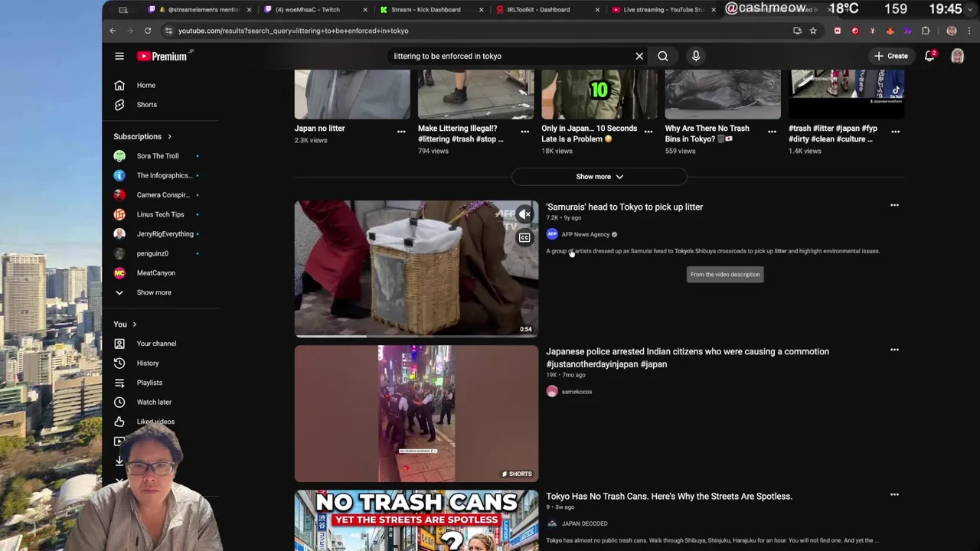Play the police arrest Shorts thumbnail

point(416,413)
